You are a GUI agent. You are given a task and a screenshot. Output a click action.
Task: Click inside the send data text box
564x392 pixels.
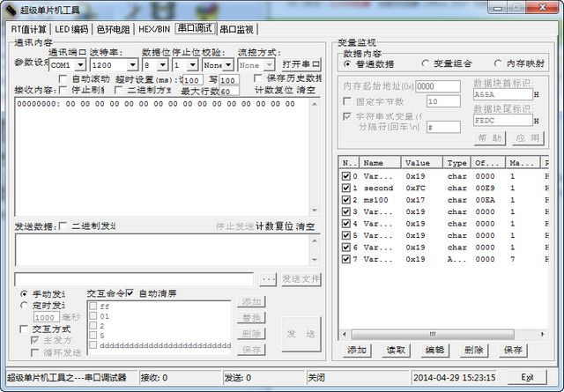[x=162, y=249]
